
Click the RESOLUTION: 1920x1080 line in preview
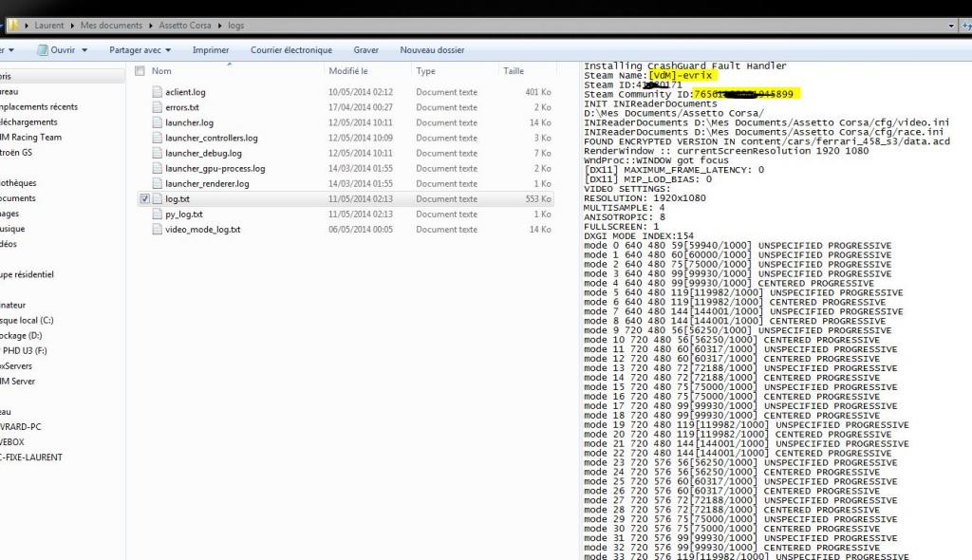[645, 197]
